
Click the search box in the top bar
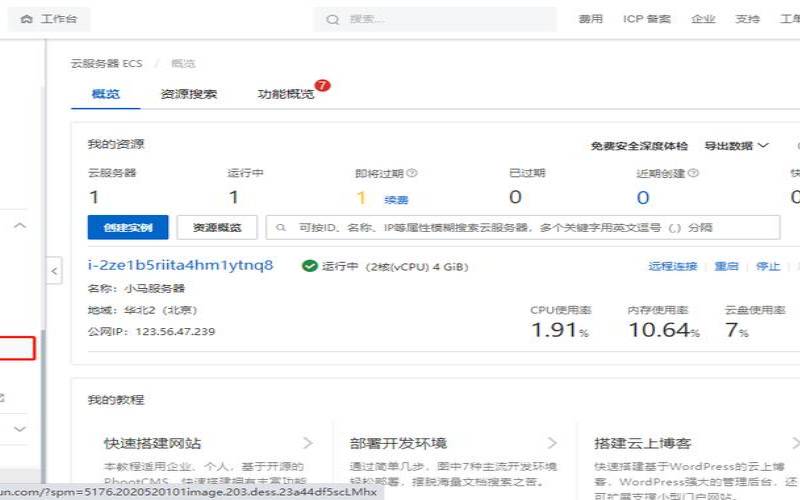(x=435, y=19)
